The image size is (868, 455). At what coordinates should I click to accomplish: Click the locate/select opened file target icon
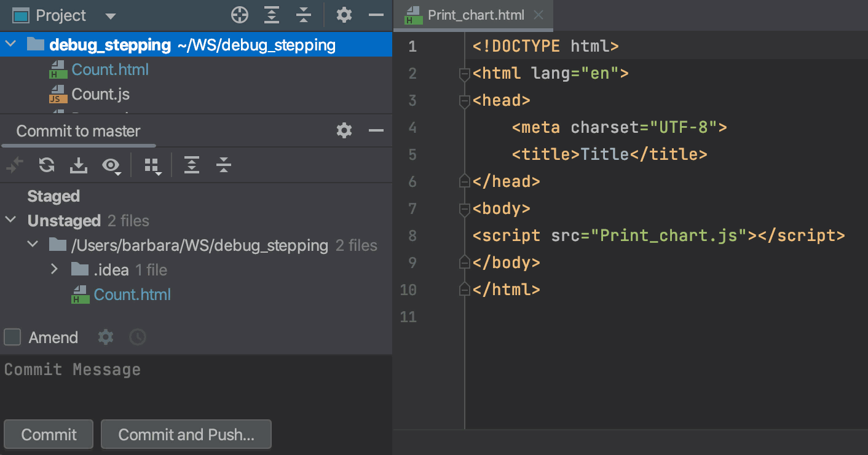[240, 15]
